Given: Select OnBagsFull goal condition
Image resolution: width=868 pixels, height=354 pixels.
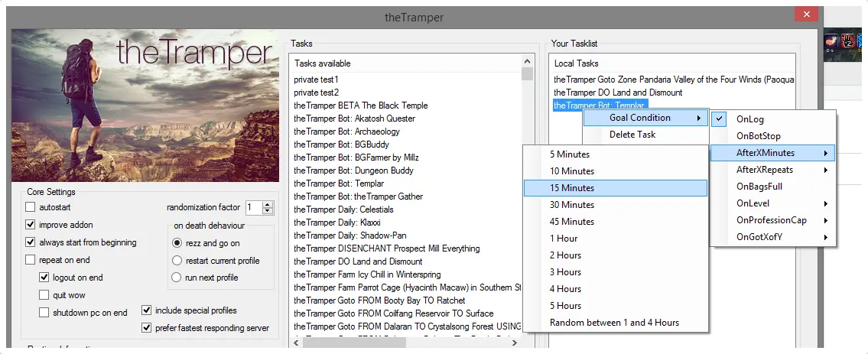Looking at the screenshot, I should (x=772, y=187).
